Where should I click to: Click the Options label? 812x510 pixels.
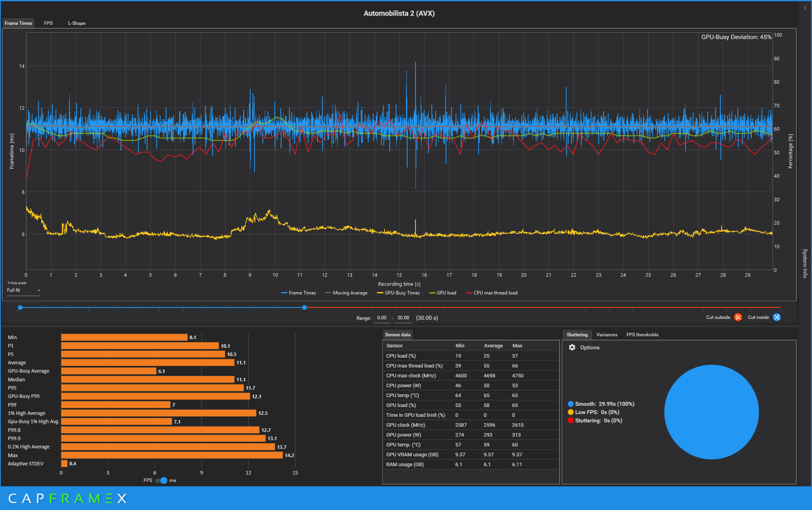tap(589, 347)
